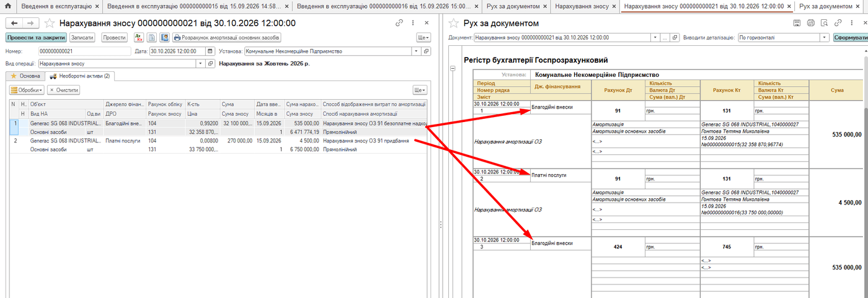Viewport: 868px width, 298px height.
Task: Open the Основна tab
Action: pos(25,76)
